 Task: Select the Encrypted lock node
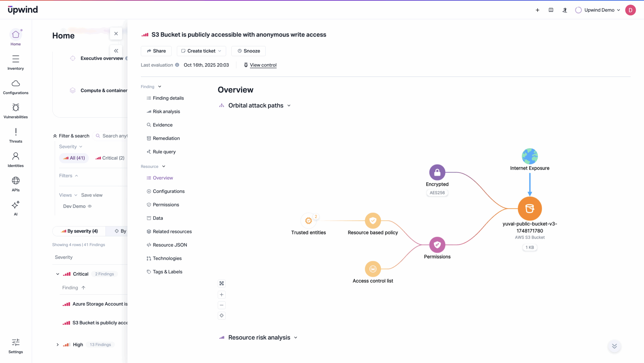pos(437,172)
